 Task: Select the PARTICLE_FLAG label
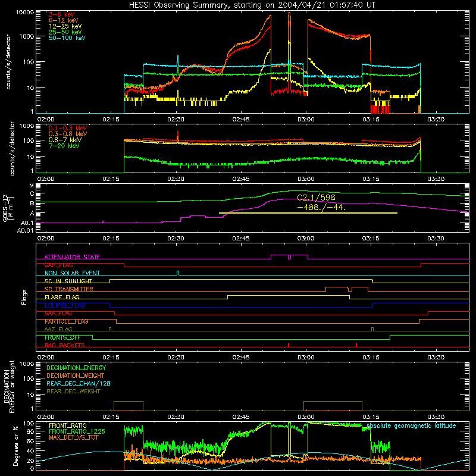point(67,321)
